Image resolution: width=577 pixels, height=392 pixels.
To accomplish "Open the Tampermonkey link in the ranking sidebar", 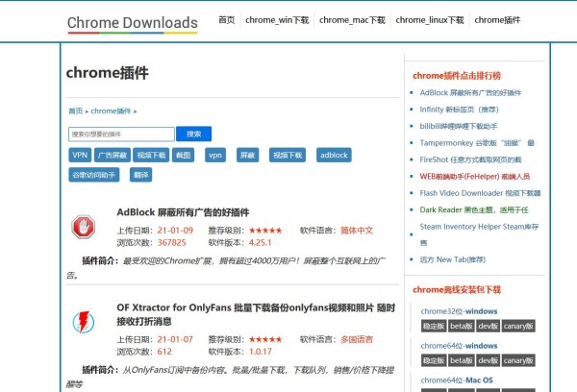I will click(x=476, y=143).
